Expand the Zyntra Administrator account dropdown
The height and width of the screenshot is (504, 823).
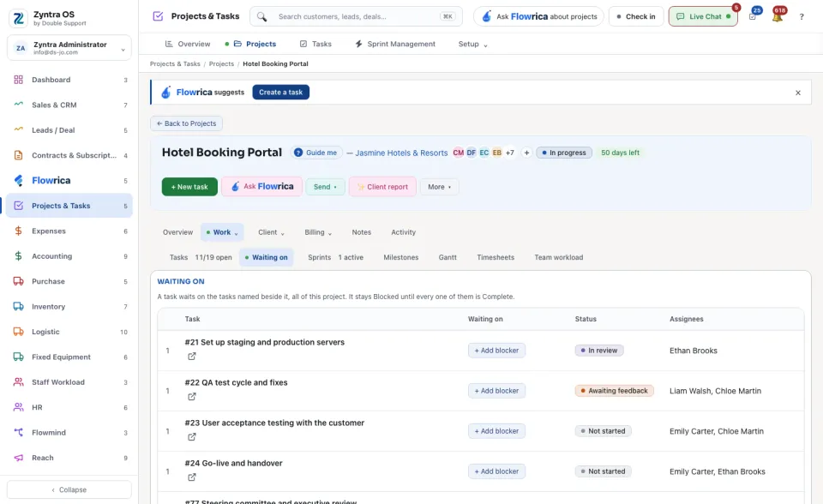[69, 48]
